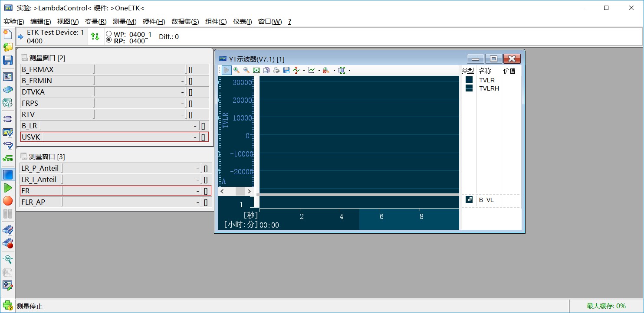Image resolution: width=644 pixels, height=313 pixels.
Task: Open the 测量(M) menu
Action: [x=125, y=21]
